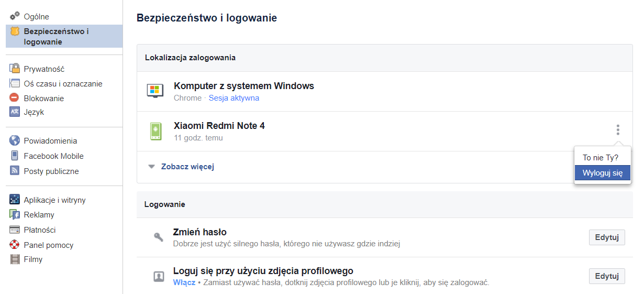Open Płatności settings page
The image size is (644, 294).
[x=39, y=230]
